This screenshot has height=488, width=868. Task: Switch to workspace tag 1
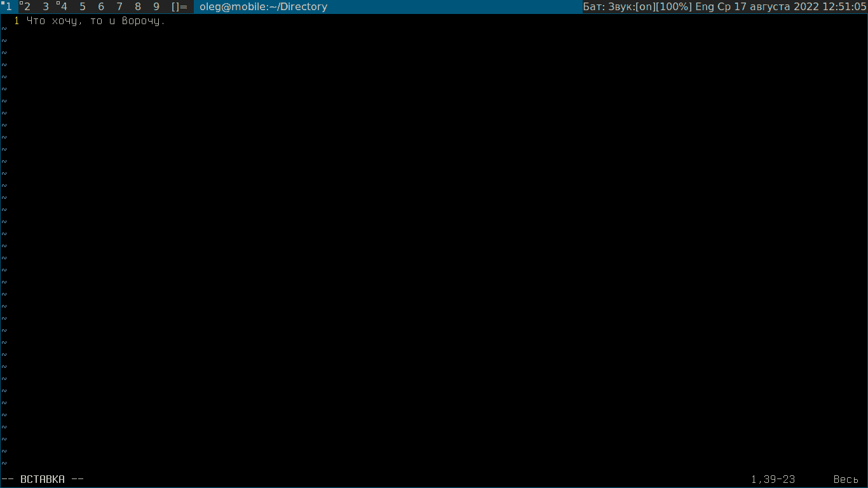pyautogui.click(x=9, y=7)
